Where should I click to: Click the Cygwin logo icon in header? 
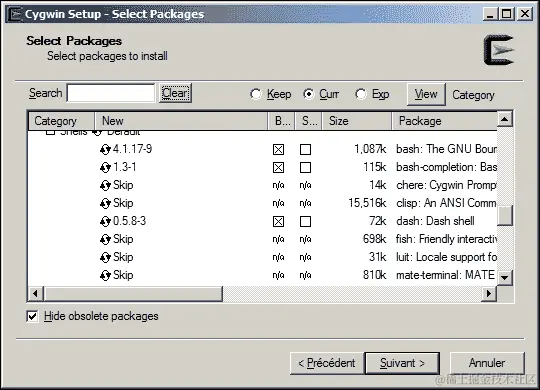tap(499, 50)
